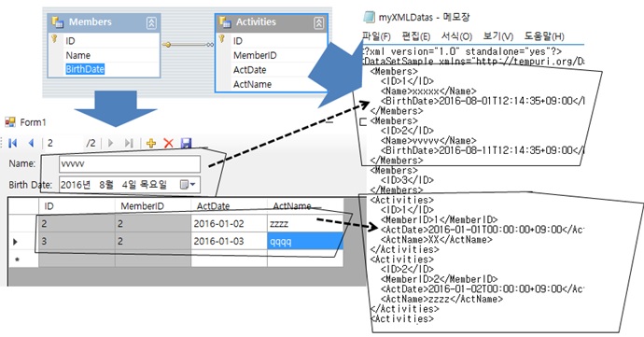The width and height of the screenshot is (644, 337).
Task: Select the BirthDate column in Members
Action: pos(85,69)
